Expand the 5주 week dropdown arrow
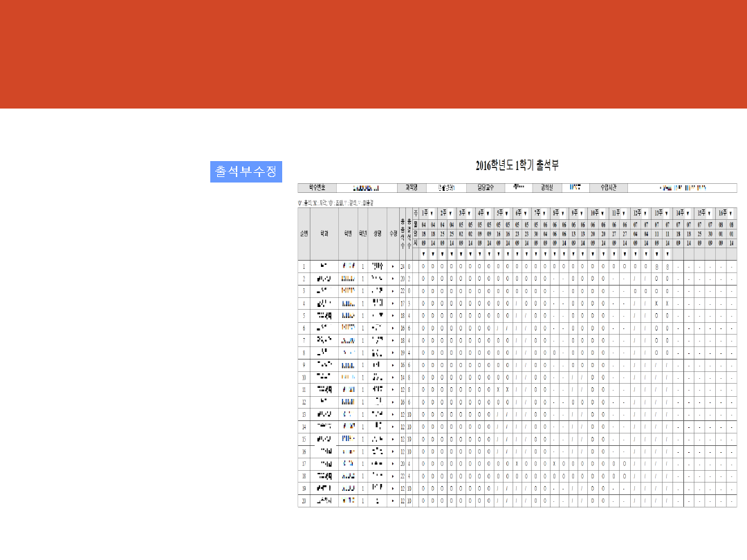The image size is (747, 560). [x=506, y=213]
